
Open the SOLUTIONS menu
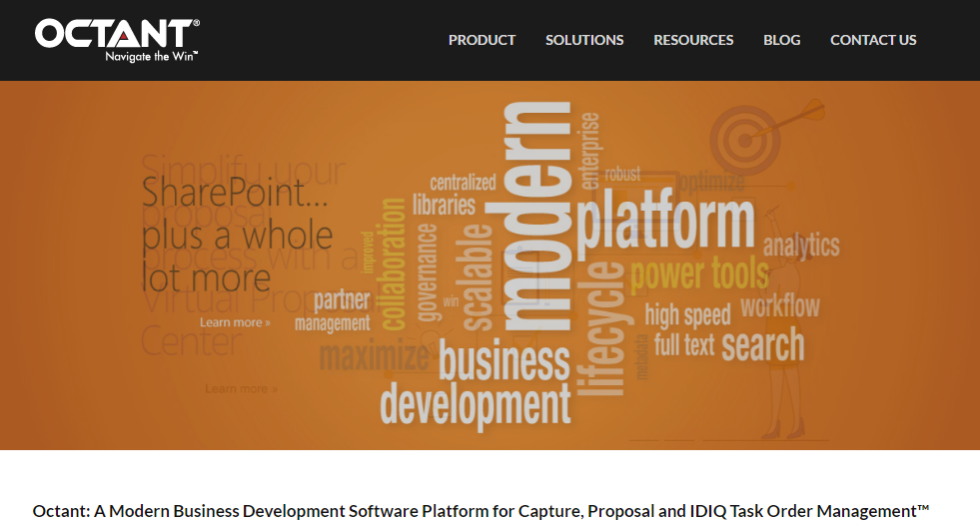pyautogui.click(x=584, y=40)
